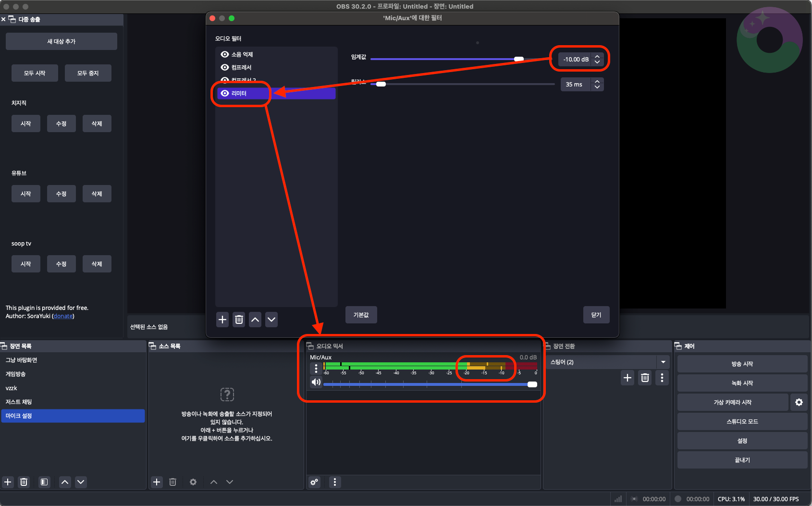Decrease 35 ms release with down arrow
Screen dimensions: 812x506
(597, 87)
